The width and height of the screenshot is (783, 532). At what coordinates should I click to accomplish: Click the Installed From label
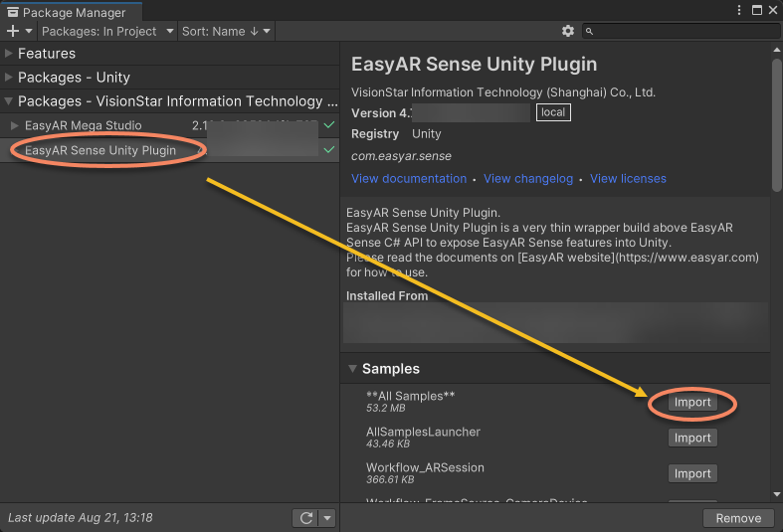387,296
